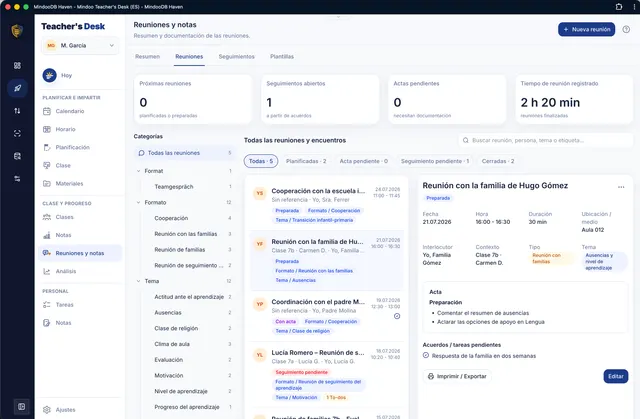Open meeting Cooperación con la escuela

(x=327, y=205)
